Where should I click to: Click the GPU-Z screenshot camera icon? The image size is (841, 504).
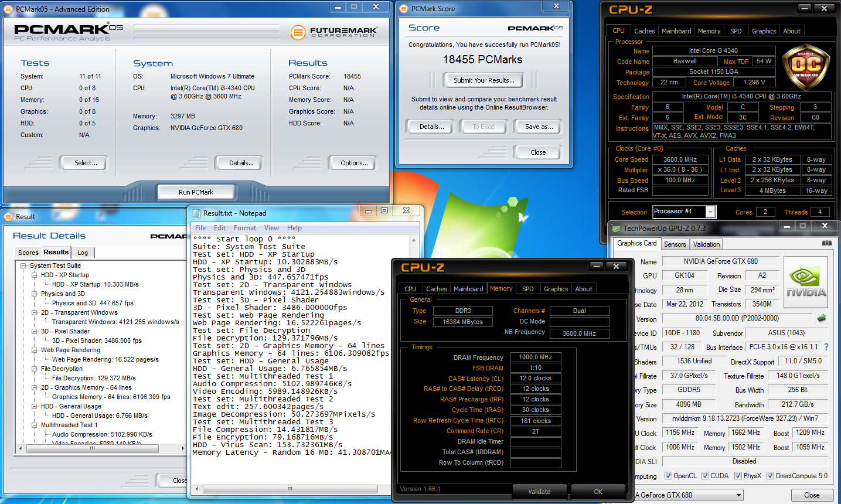[x=826, y=243]
